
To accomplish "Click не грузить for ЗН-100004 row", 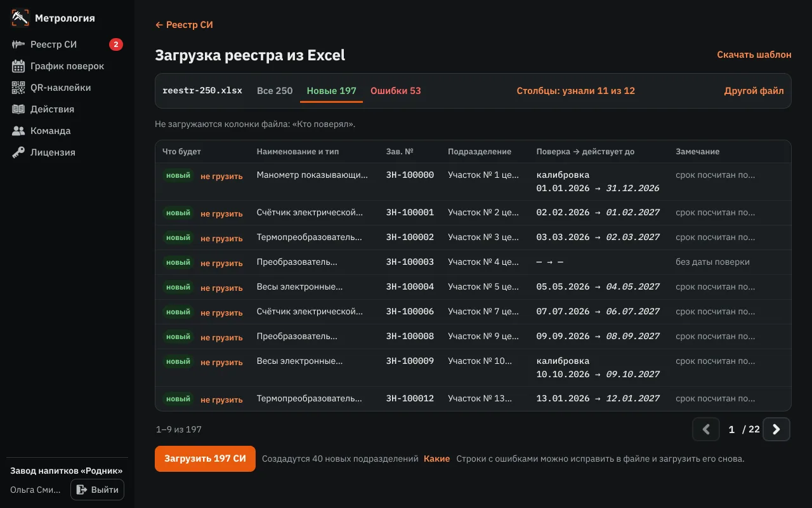I will pyautogui.click(x=221, y=288).
